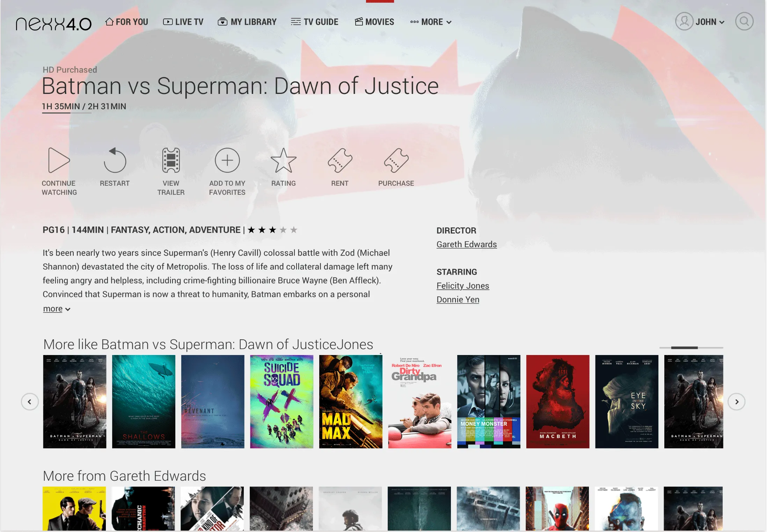Open John's profile dropdown
This screenshot has height=532, width=767.
click(710, 22)
